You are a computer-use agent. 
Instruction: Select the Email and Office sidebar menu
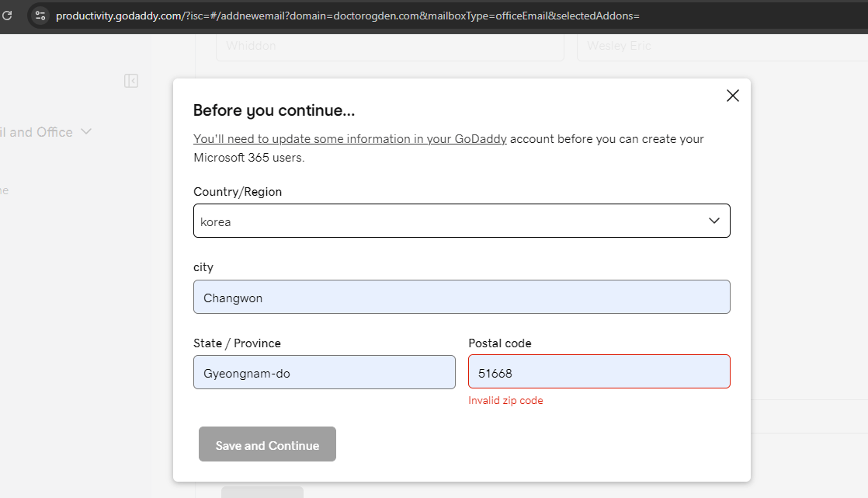click(37, 132)
